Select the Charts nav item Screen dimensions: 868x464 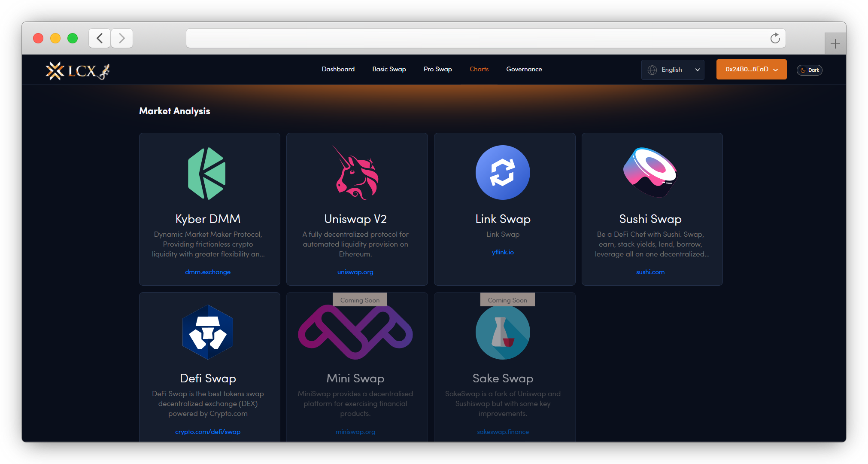pyautogui.click(x=479, y=69)
